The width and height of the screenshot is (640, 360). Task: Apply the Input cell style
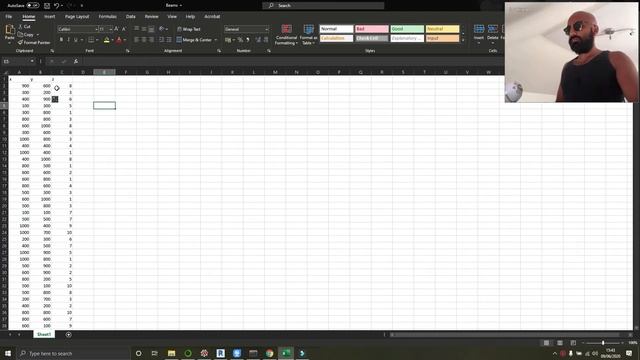pos(442,38)
